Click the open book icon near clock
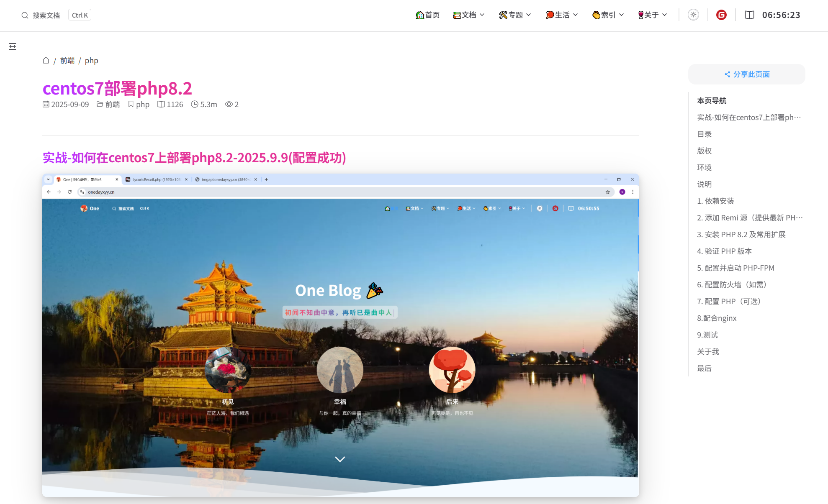Viewport: 828px width, 504px height. (x=749, y=15)
